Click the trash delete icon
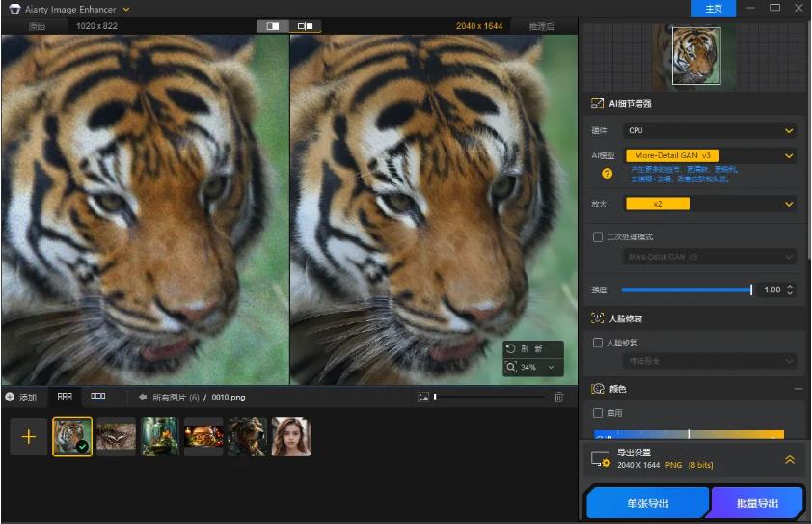The image size is (812, 524). 558,397
